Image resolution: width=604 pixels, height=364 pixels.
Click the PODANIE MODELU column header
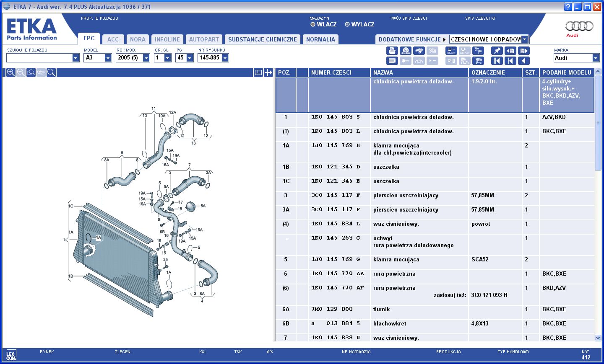[x=567, y=72]
